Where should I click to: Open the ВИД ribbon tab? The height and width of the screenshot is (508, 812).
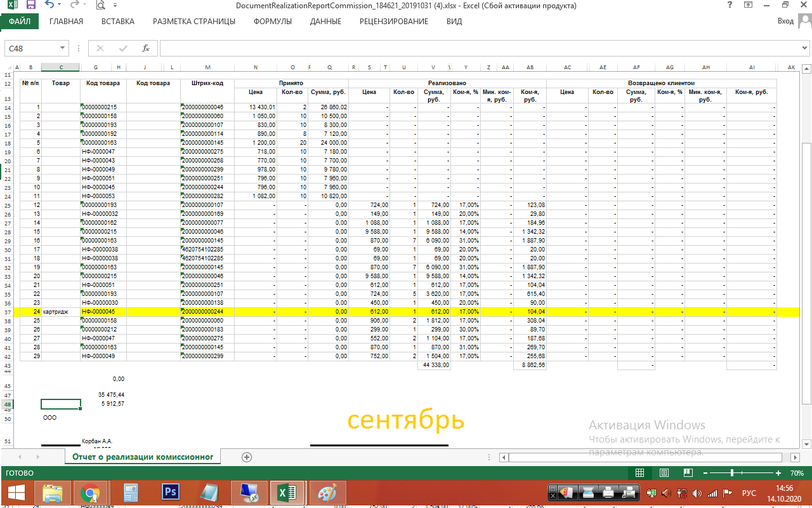pyautogui.click(x=454, y=21)
